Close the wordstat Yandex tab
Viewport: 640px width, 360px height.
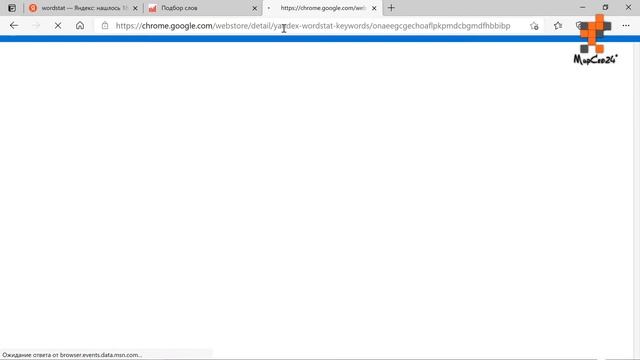point(135,8)
